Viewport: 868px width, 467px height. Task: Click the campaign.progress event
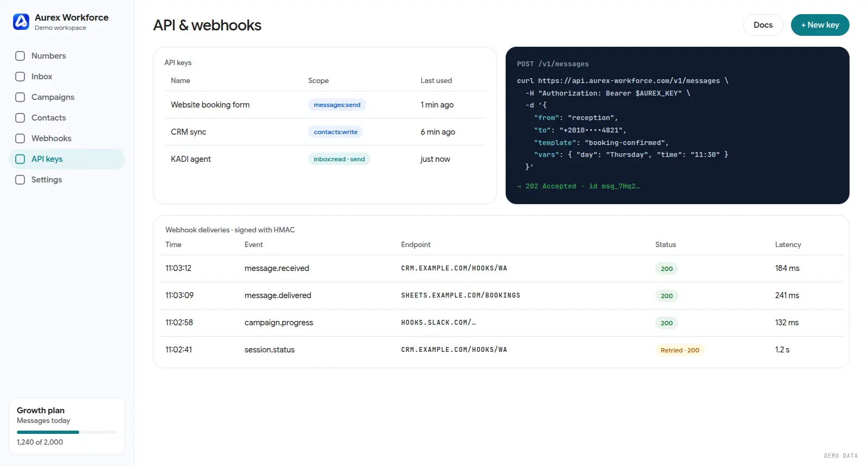279,323
